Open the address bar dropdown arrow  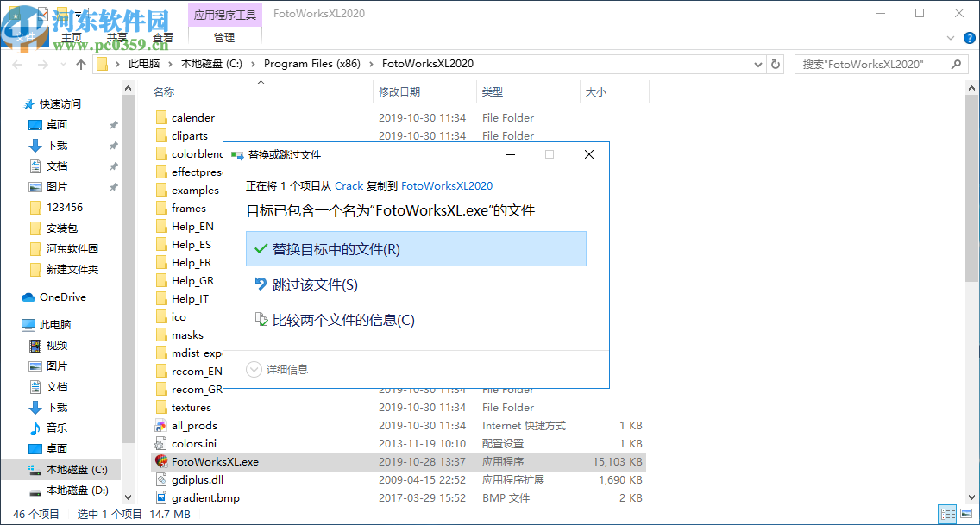(757, 64)
